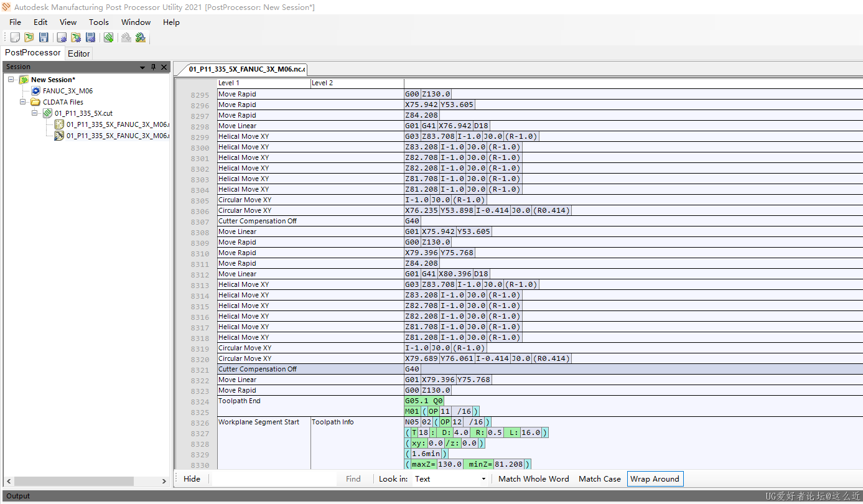Open the Help menu
This screenshot has height=504, width=863.
click(x=171, y=22)
